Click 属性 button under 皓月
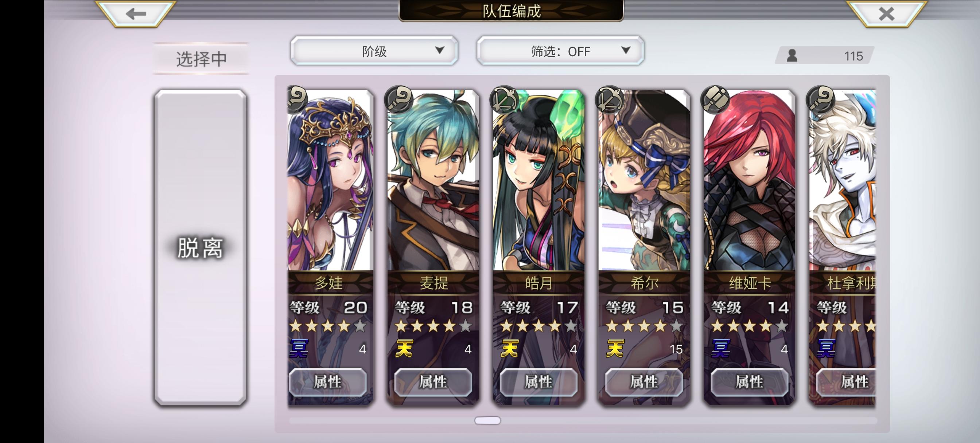The width and height of the screenshot is (980, 443). 538,382
